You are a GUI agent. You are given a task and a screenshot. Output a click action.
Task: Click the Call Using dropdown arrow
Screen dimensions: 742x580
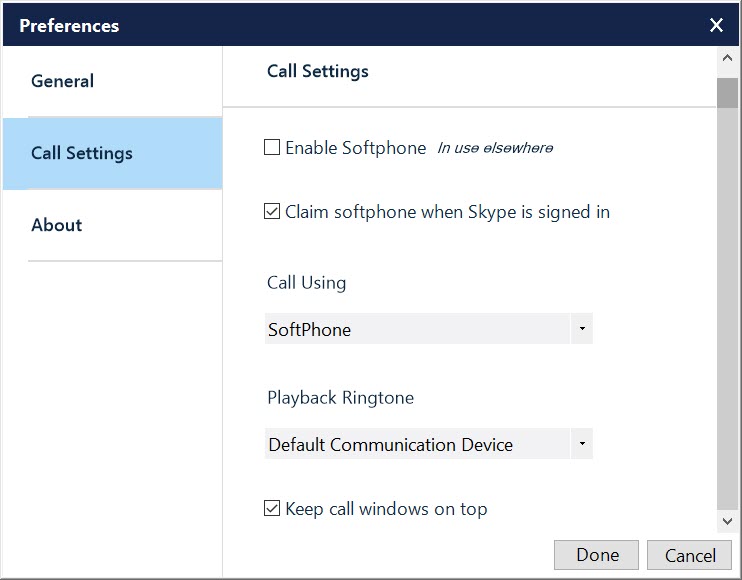[582, 329]
